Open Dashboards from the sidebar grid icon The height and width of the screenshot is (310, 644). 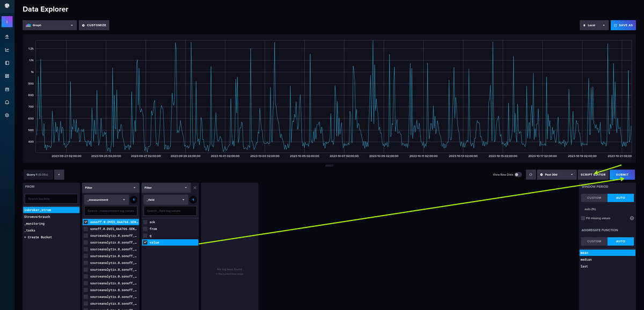click(7, 76)
